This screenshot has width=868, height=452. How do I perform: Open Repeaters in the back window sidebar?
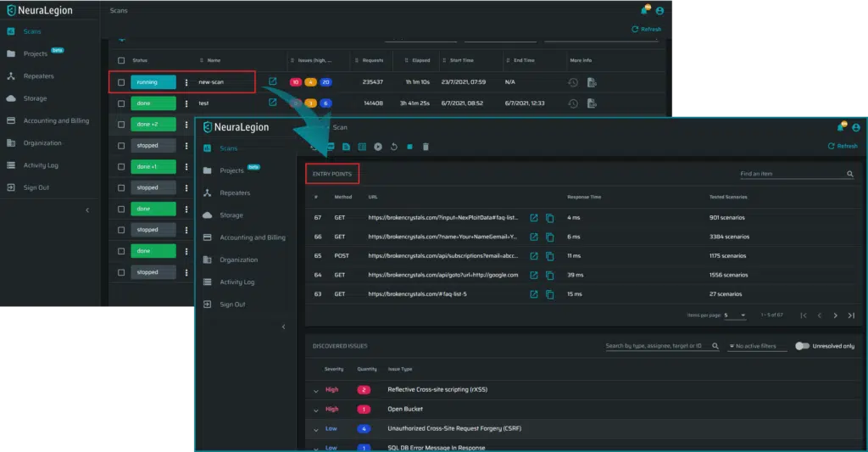click(38, 75)
